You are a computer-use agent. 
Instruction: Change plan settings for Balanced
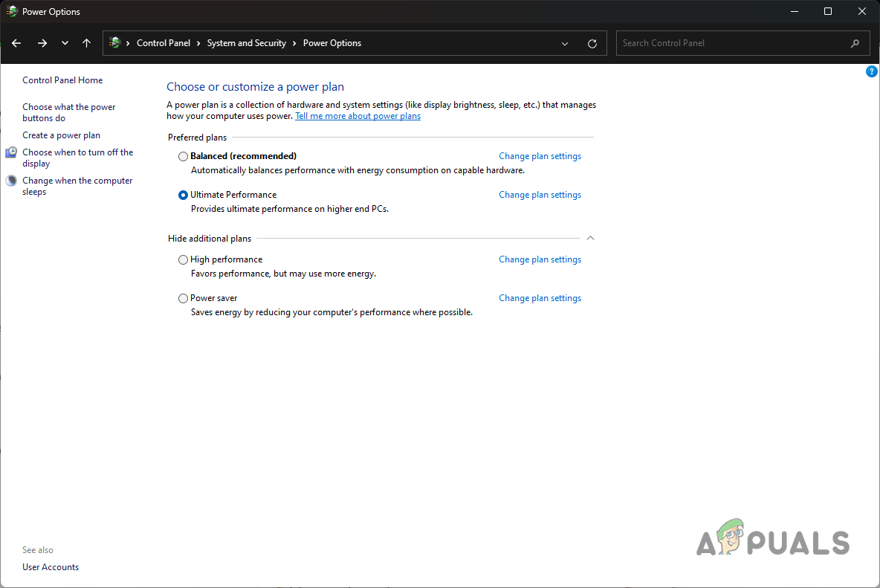[x=540, y=156]
